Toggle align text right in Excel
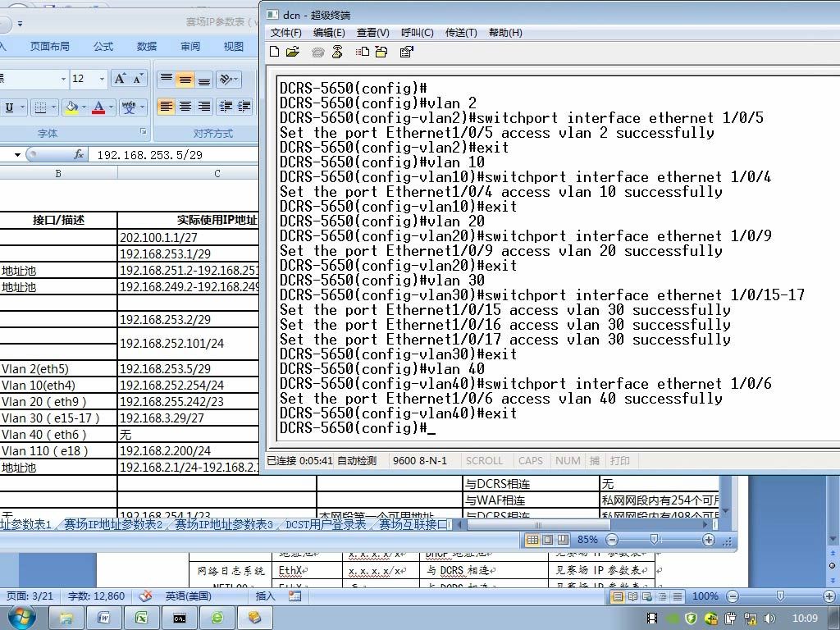 tap(204, 106)
